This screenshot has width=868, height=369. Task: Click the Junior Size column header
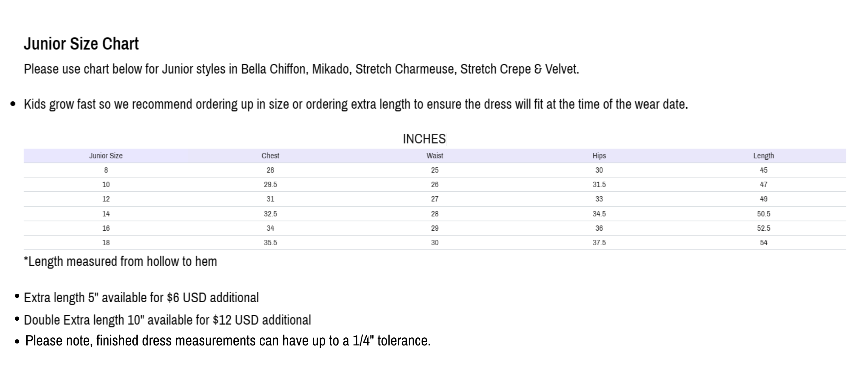[106, 156]
